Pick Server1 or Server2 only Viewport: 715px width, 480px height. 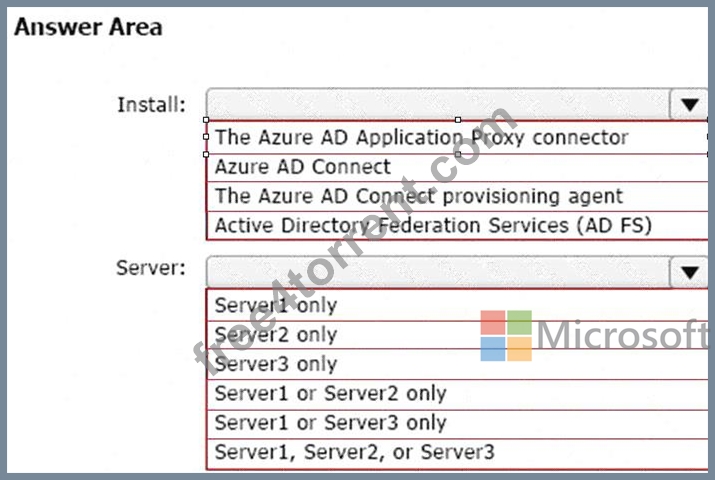tap(457, 394)
